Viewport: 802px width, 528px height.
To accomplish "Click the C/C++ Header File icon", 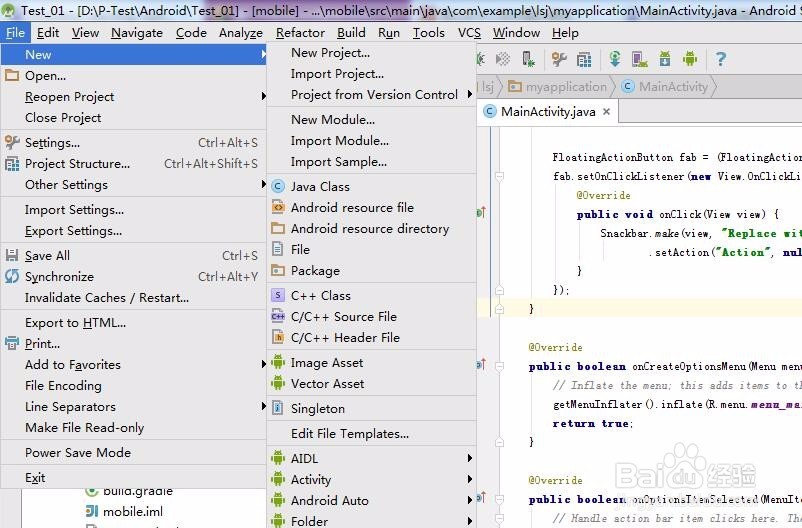I will [278, 337].
